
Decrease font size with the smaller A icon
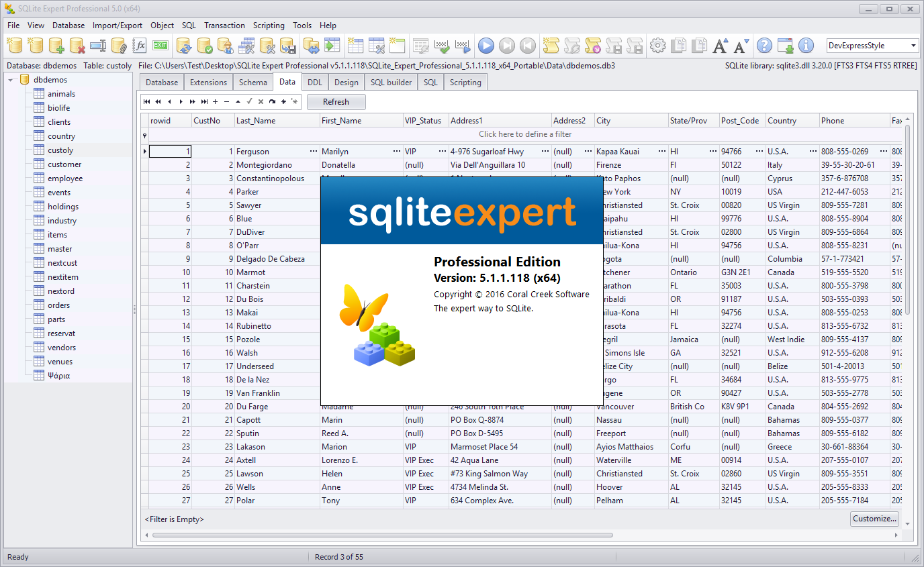(741, 46)
